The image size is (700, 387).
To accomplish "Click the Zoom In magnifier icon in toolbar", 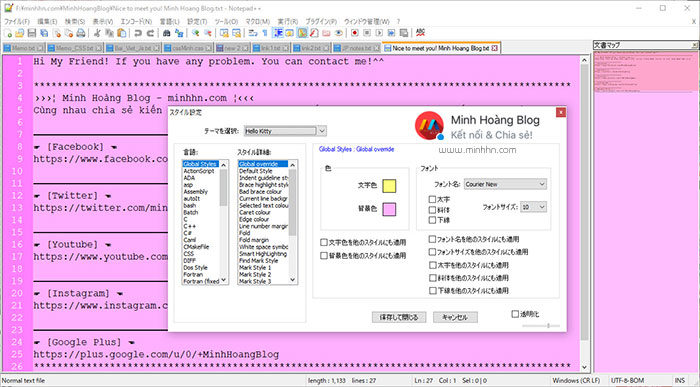I will point(196,33).
